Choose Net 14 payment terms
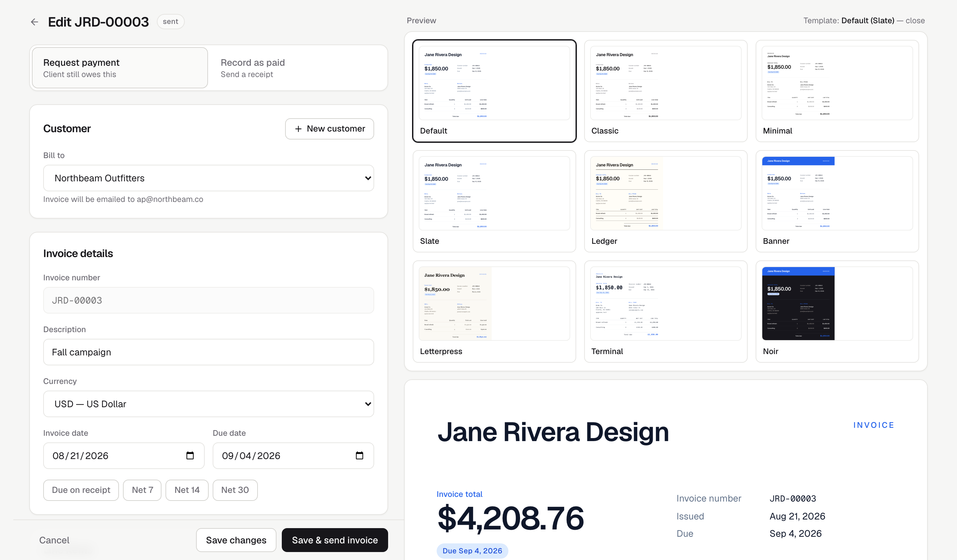The height and width of the screenshot is (560, 957). click(x=187, y=490)
